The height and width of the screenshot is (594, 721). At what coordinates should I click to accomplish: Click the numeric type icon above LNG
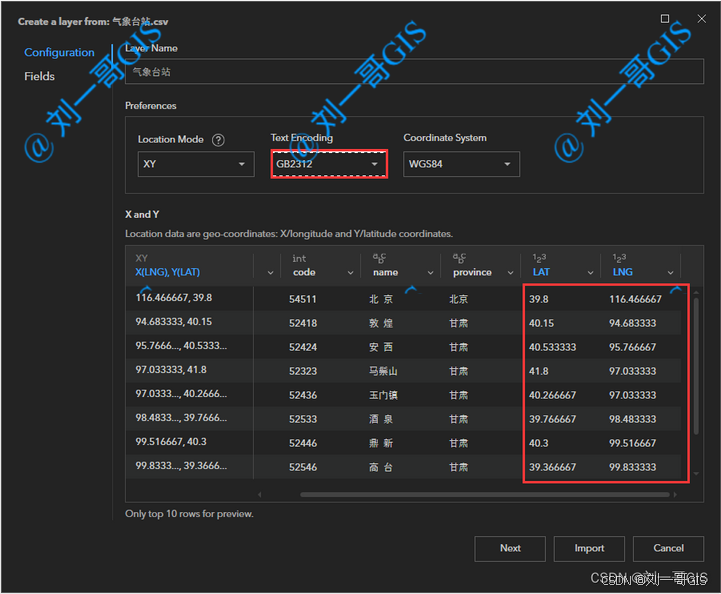click(x=619, y=258)
